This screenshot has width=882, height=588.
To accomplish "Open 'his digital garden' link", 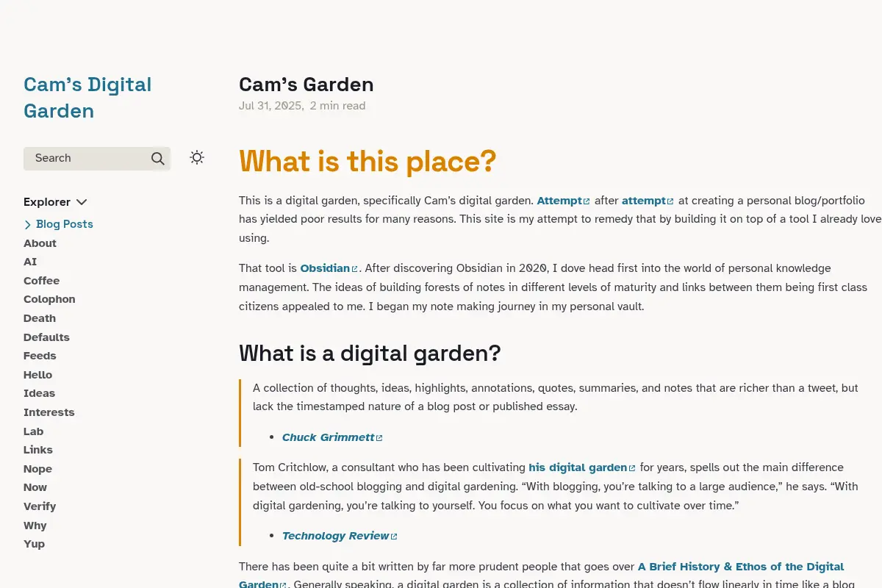I will [x=581, y=467].
